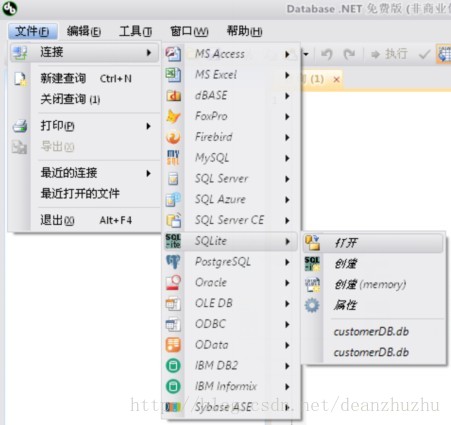The height and width of the screenshot is (425, 451).
Task: Click the OData icon
Action: point(173,345)
